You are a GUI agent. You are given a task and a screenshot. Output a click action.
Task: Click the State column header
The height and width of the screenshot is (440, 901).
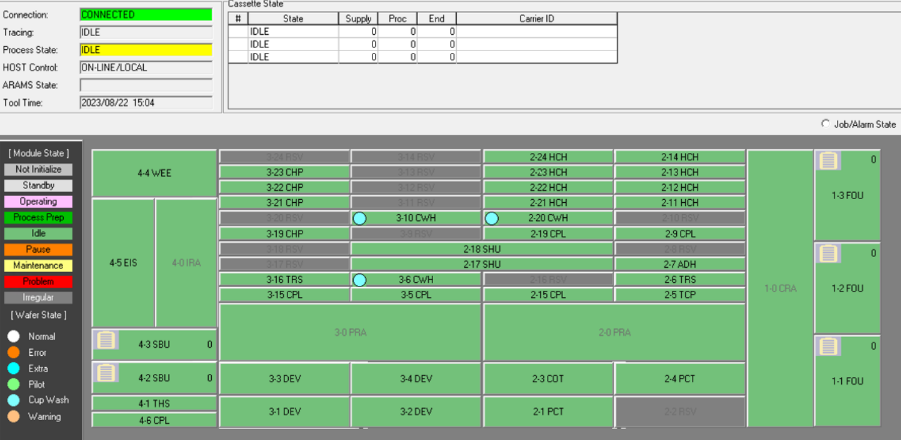[293, 18]
